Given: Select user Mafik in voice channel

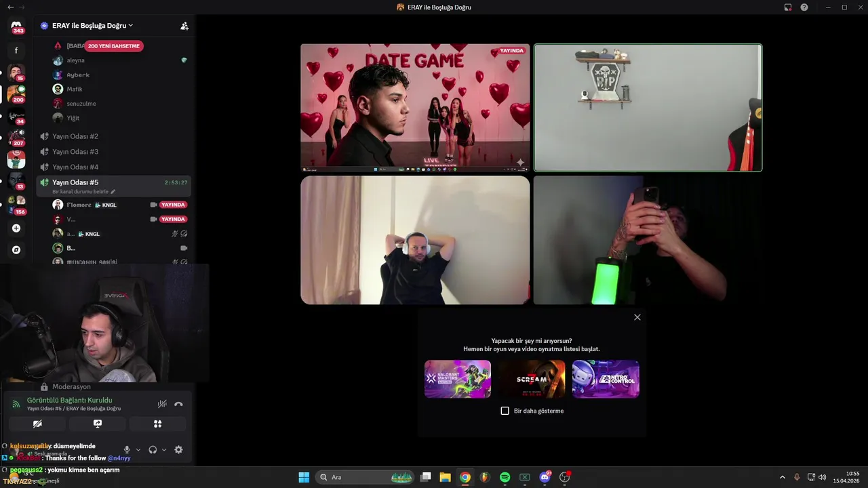Looking at the screenshot, I should (x=75, y=89).
